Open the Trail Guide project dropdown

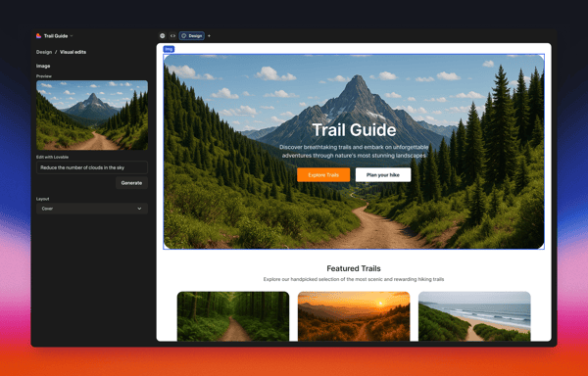[58, 36]
